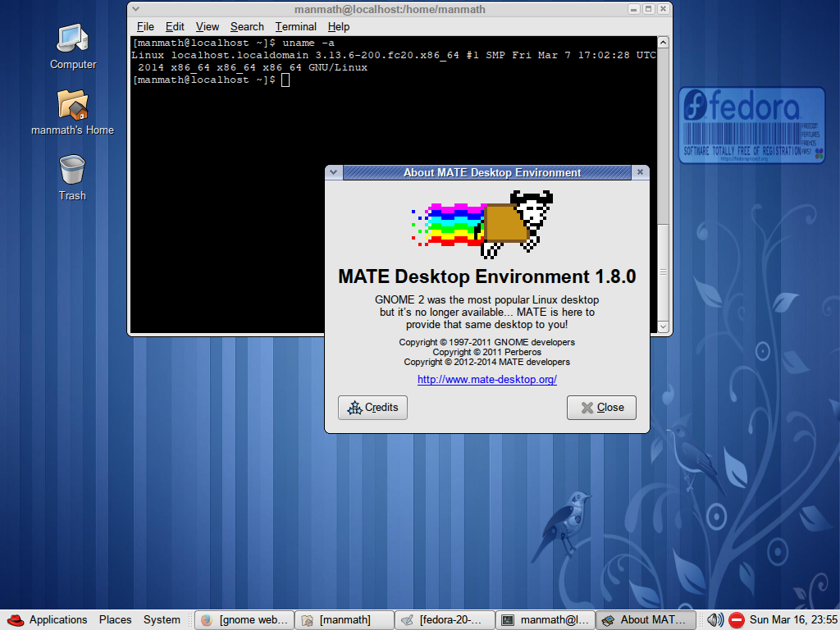Screen dimensions: 840x630
Task: Open the terminal File menu
Action: click(x=145, y=27)
